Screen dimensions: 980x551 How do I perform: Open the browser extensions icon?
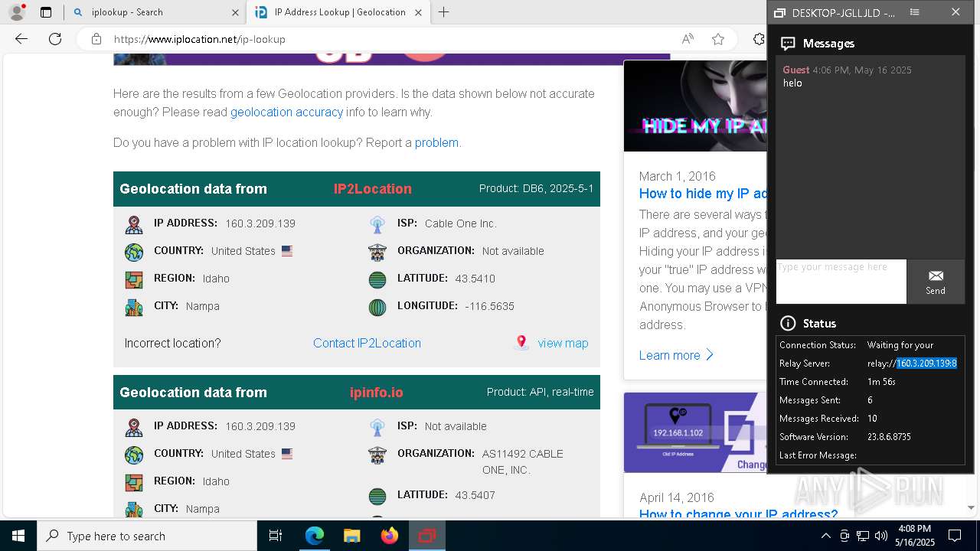coord(758,39)
